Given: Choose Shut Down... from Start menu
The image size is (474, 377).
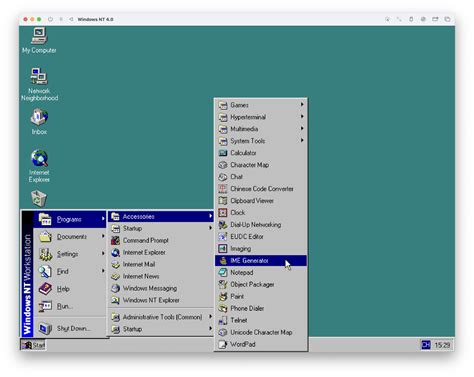Looking at the screenshot, I should click(70, 329).
